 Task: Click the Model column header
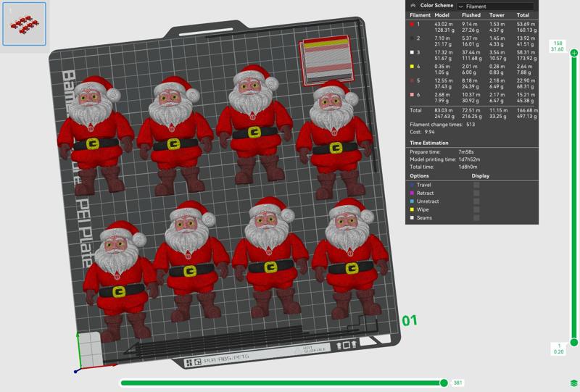tap(442, 15)
